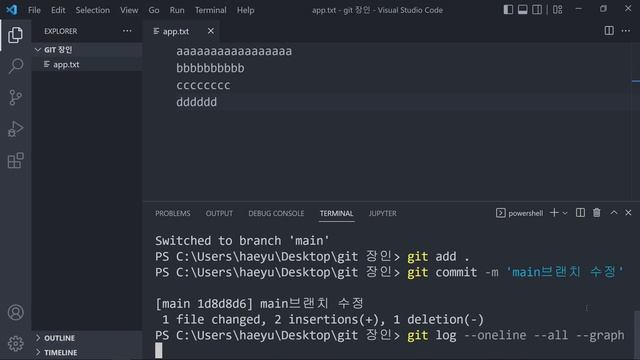Open the Run and Debug view icon

(16, 129)
